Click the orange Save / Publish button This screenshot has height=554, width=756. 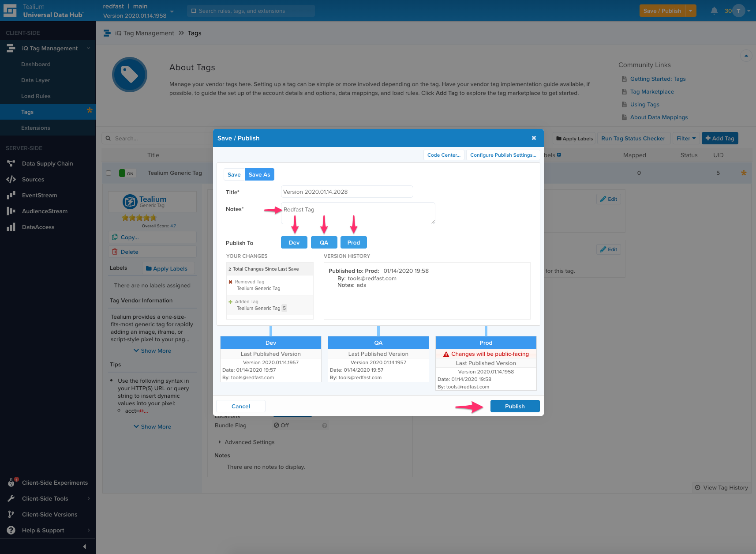(662, 11)
